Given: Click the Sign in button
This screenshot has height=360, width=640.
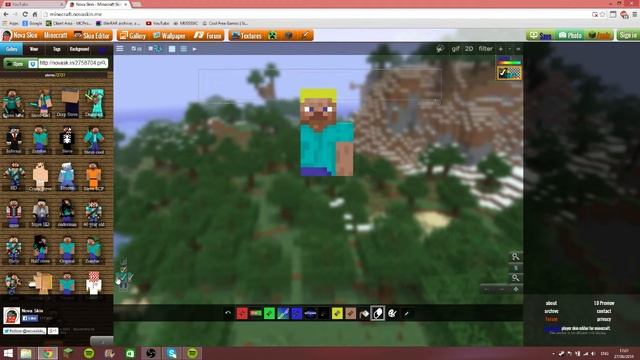Looking at the screenshot, I should tap(627, 36).
